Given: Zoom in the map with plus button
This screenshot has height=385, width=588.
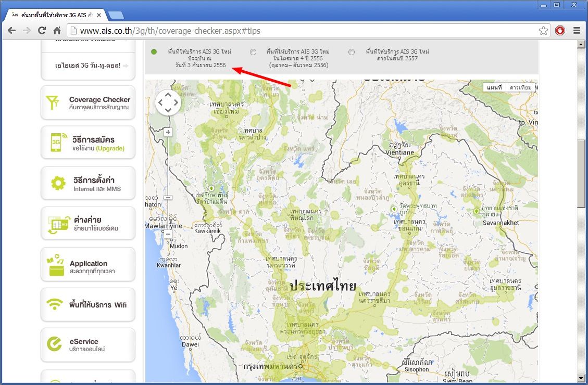Looking at the screenshot, I should tap(168, 132).
